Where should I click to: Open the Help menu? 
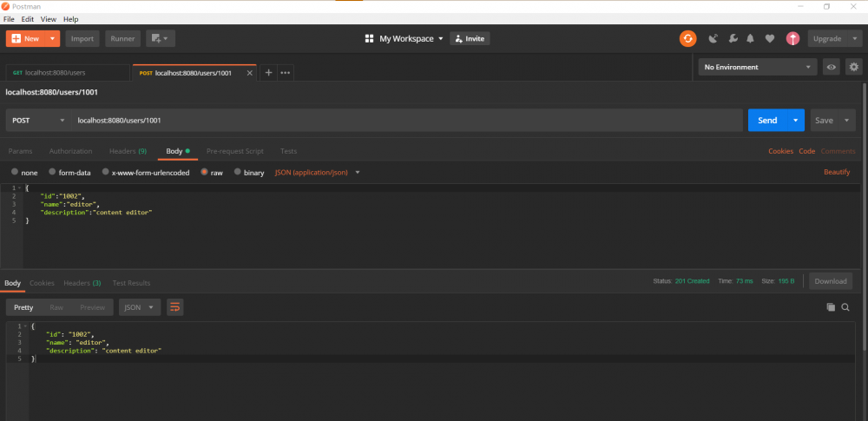click(71, 19)
